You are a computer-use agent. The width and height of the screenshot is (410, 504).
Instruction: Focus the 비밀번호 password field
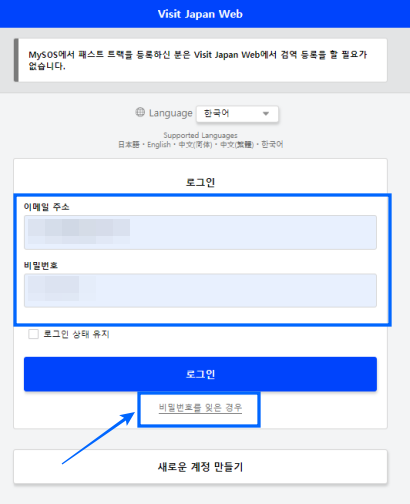click(200, 290)
